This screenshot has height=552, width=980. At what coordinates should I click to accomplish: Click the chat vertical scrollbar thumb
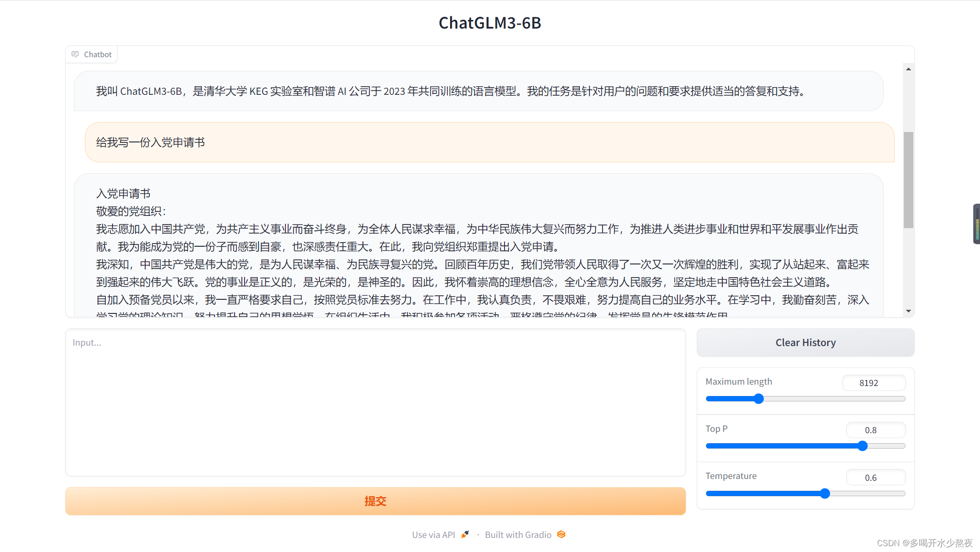[x=908, y=180]
